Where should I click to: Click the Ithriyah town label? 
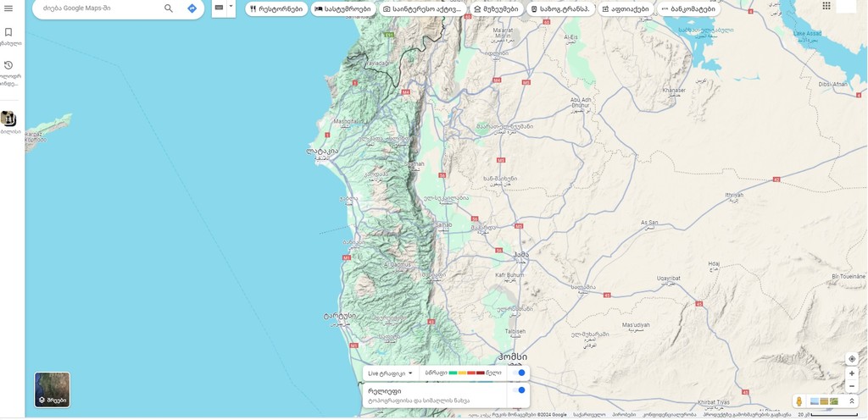(734, 195)
